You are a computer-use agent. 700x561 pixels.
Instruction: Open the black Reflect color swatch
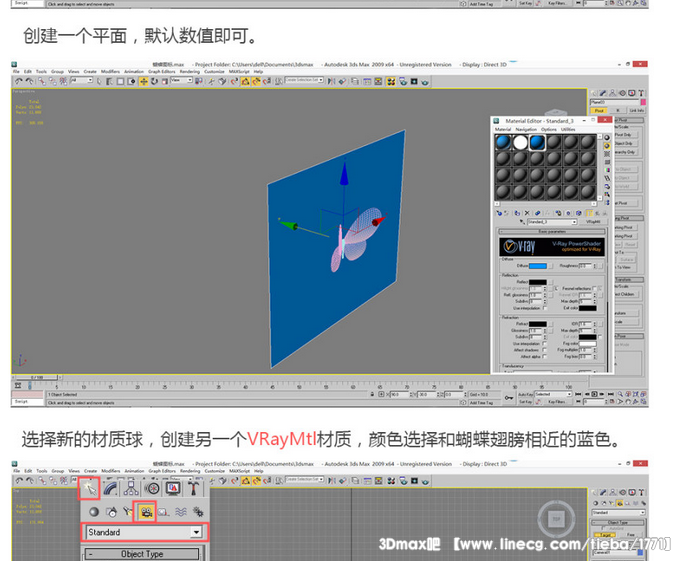pos(538,282)
